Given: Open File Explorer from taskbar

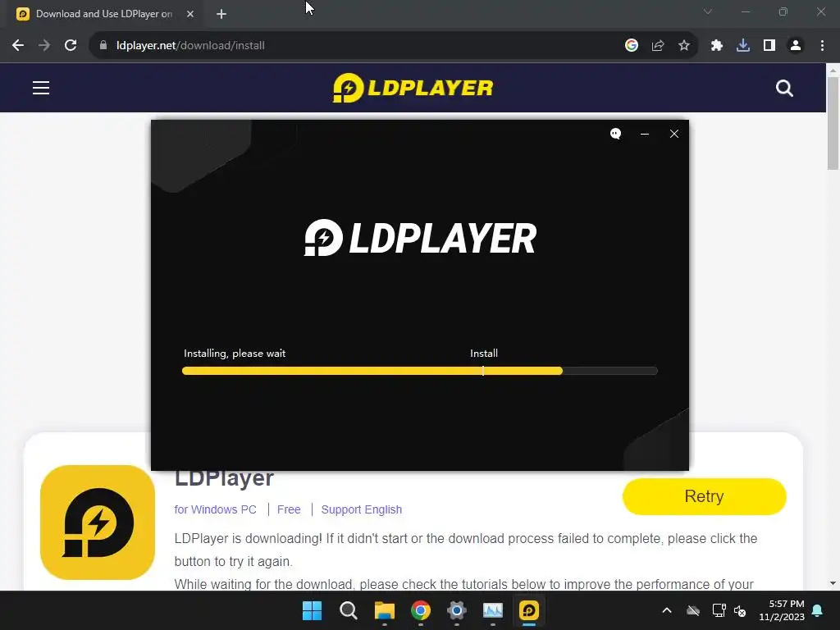Looking at the screenshot, I should [x=384, y=610].
